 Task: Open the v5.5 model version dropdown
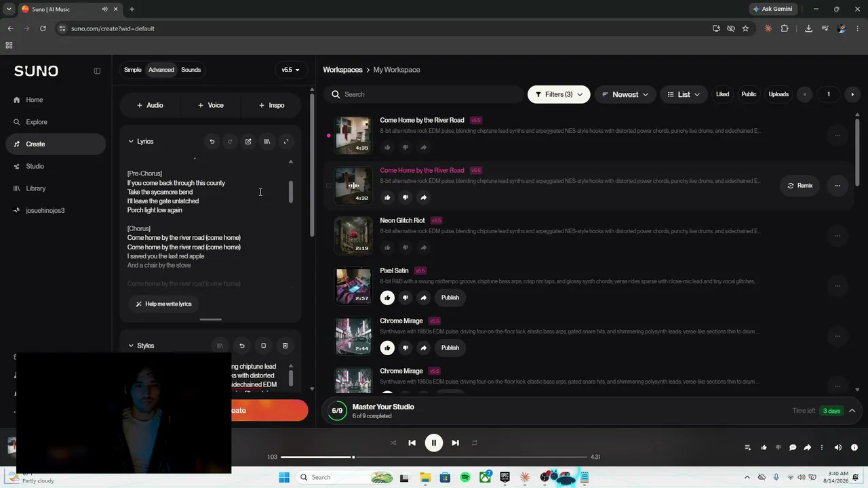point(291,70)
